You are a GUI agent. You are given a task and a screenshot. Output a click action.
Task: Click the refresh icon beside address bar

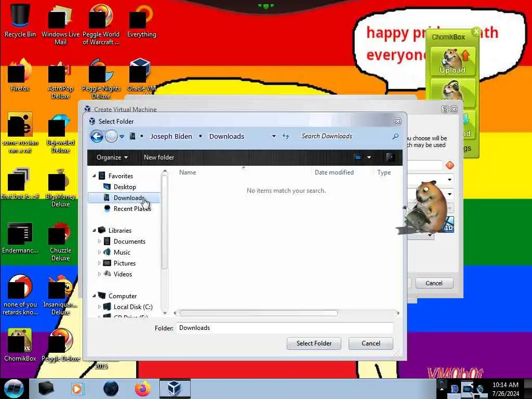point(286,137)
